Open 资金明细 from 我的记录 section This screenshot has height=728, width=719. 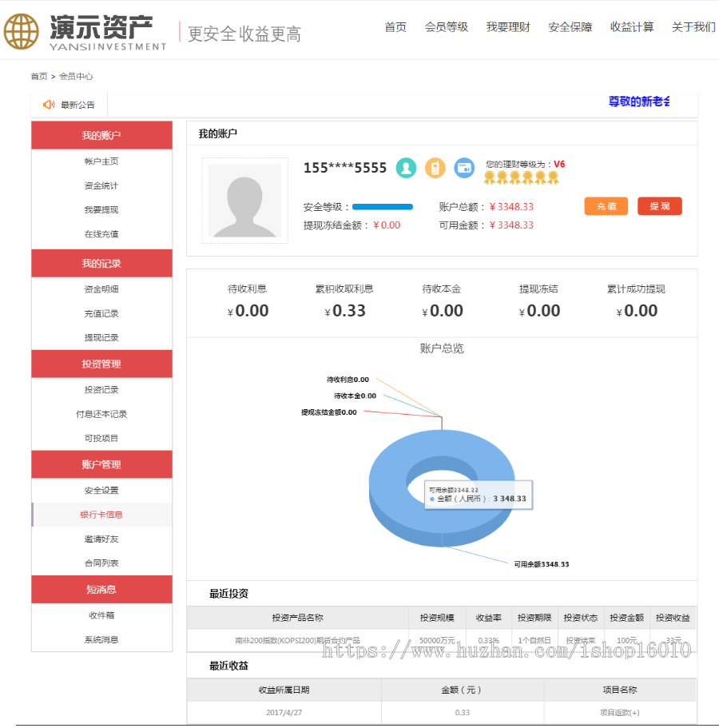coord(101,288)
